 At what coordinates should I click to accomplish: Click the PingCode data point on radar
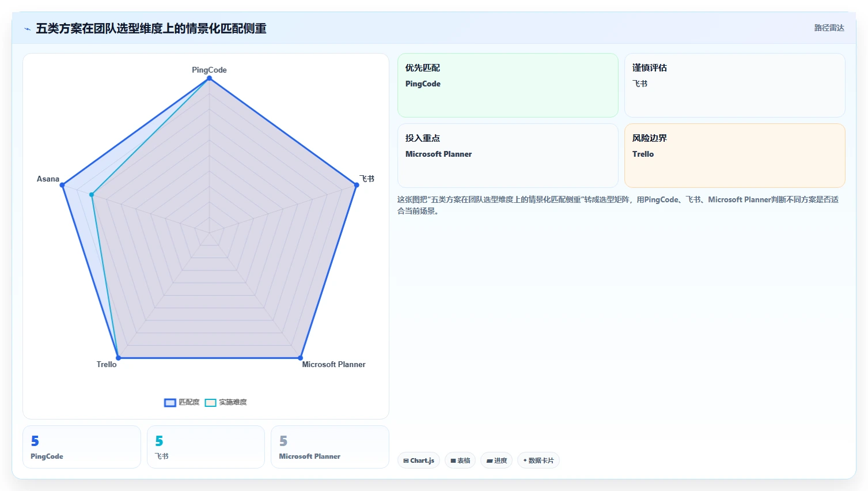coord(210,78)
